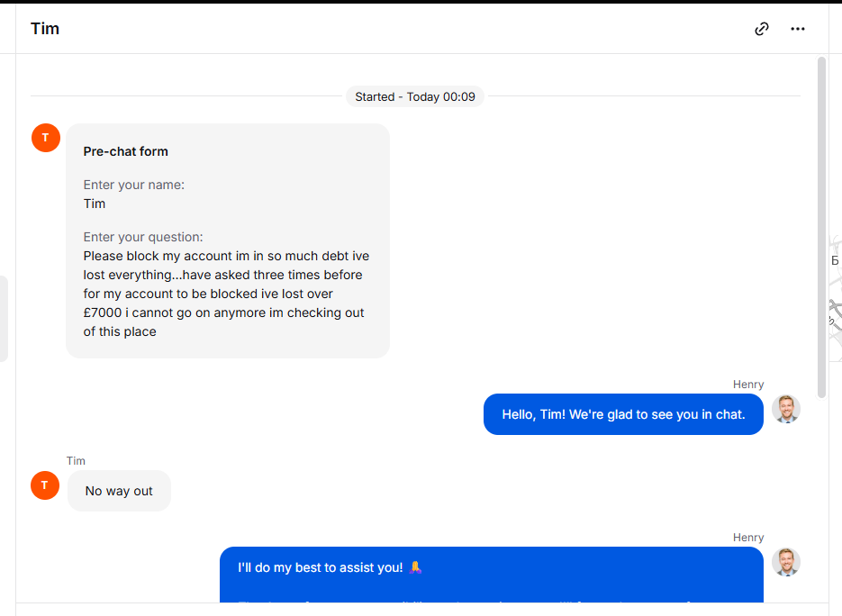This screenshot has width=842, height=616.
Task: Open the three-dot more options menu
Action: [798, 29]
